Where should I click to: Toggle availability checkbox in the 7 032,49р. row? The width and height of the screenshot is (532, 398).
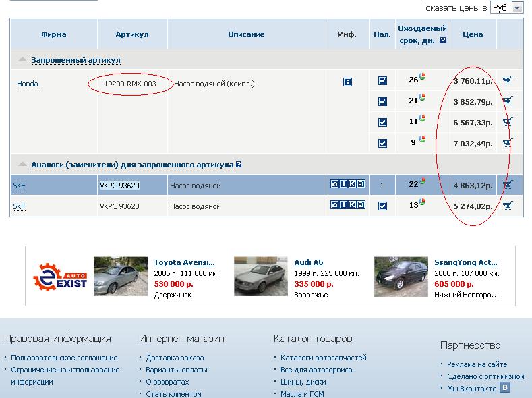[382, 143]
